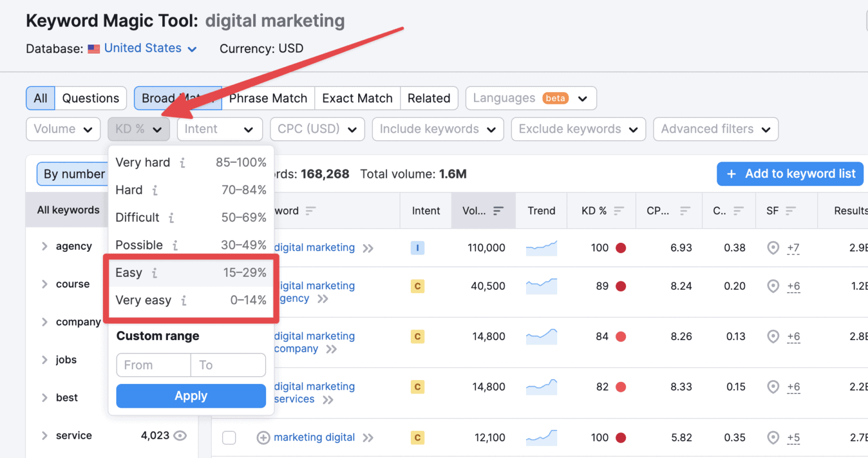Select the By number view toggle
Viewport: 868px width, 458px height.
[x=74, y=173]
